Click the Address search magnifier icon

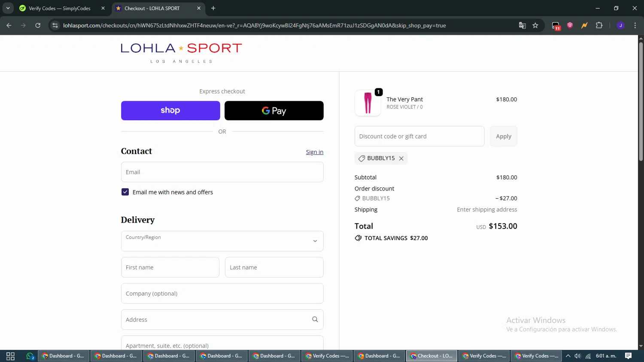[315, 320]
